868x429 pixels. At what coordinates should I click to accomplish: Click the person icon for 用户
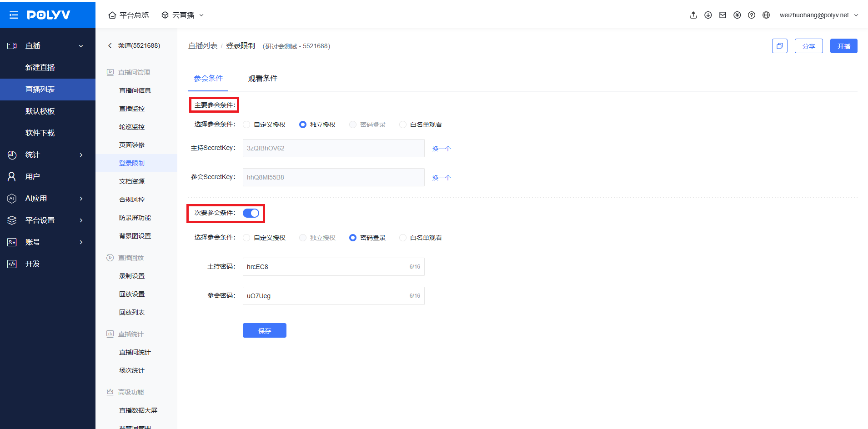[x=12, y=177]
